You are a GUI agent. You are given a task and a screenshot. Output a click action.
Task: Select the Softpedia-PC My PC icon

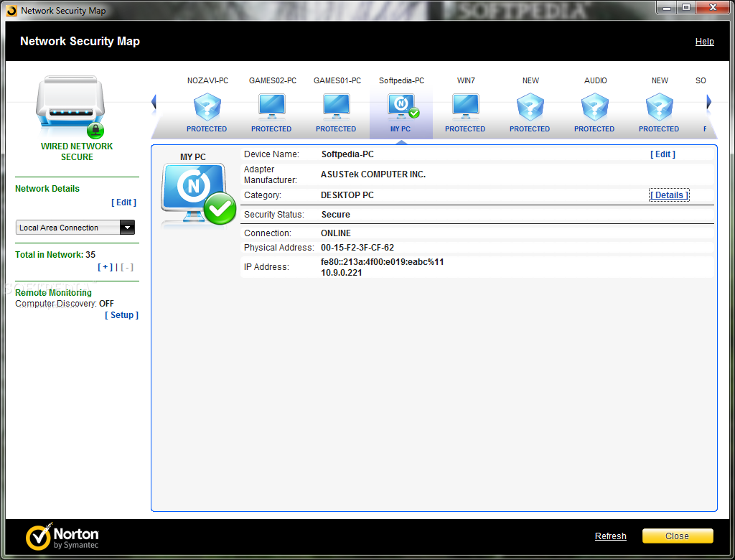[403, 106]
